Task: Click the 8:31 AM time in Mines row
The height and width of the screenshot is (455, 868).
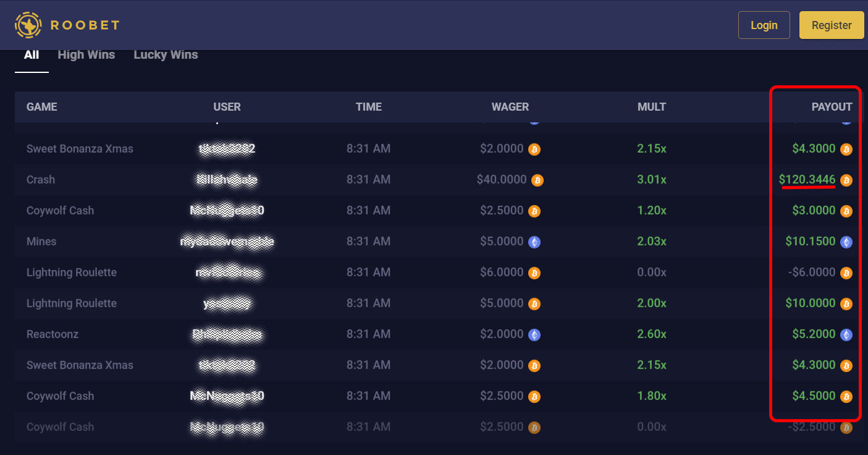Action: [x=368, y=242]
